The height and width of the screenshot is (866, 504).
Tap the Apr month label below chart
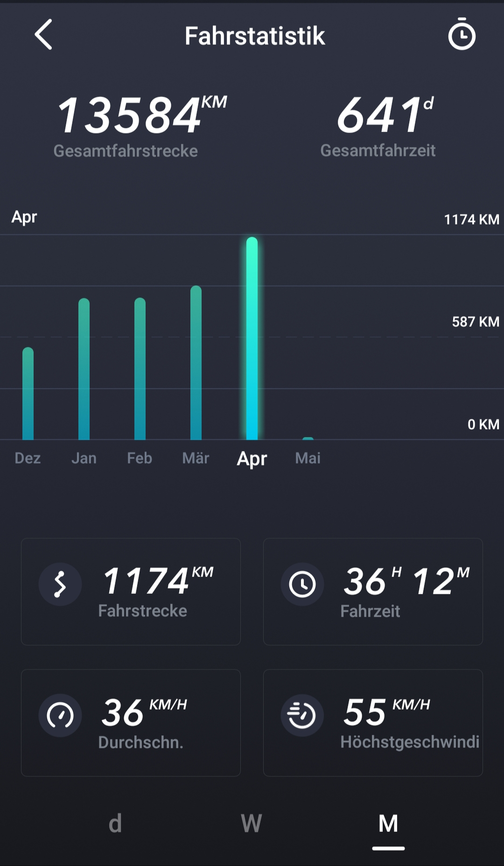(x=252, y=458)
